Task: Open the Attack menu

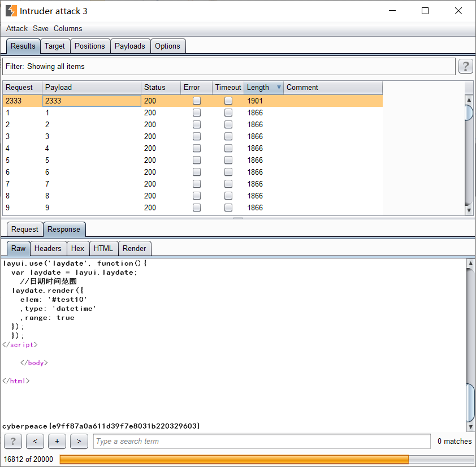Action: click(17, 28)
